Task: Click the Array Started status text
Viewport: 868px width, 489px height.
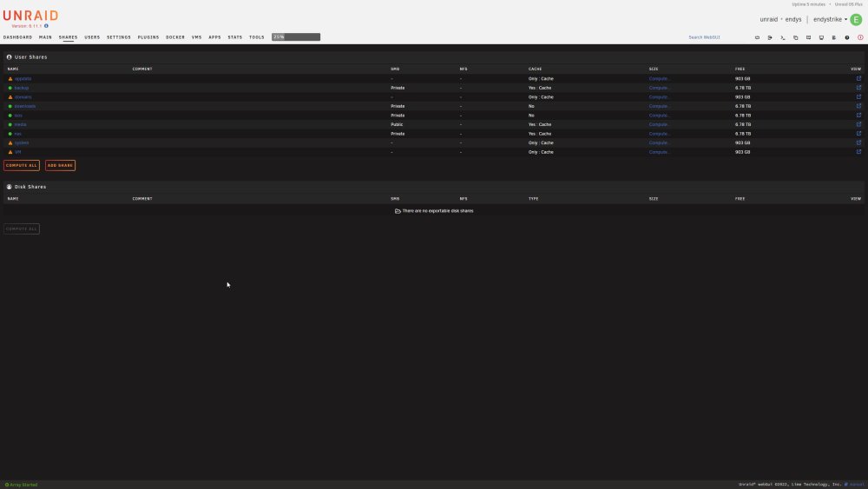Action: click(x=21, y=485)
